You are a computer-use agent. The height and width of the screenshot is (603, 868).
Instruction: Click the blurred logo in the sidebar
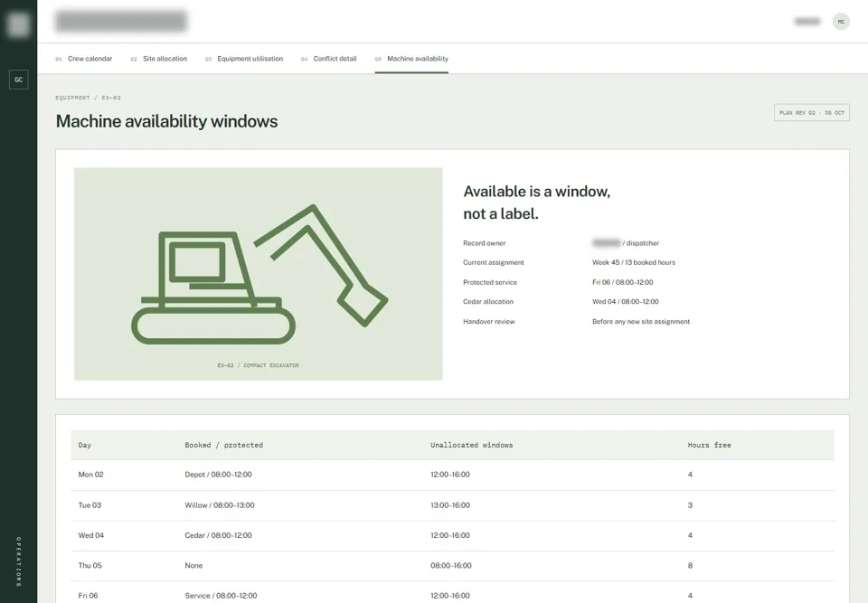(19, 24)
